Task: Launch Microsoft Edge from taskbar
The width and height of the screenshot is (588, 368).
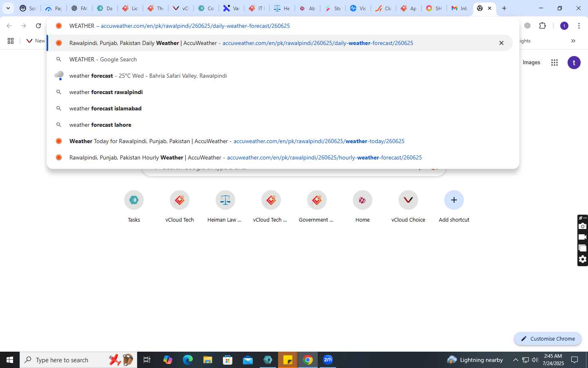Action: point(187,360)
